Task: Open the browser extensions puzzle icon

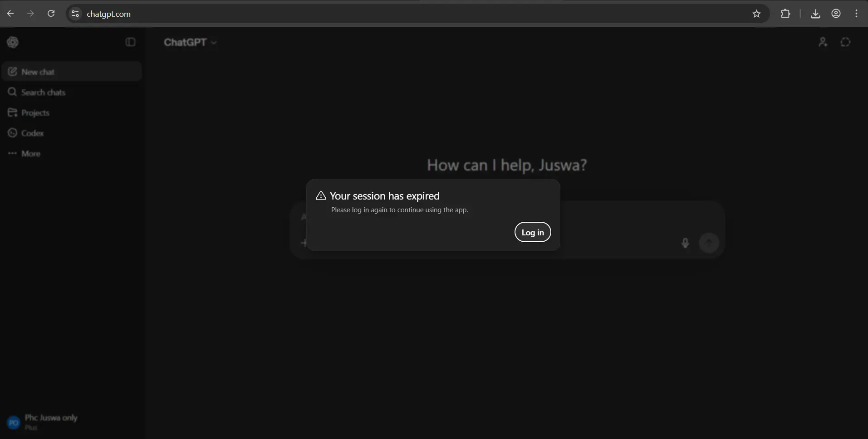Action: 785,14
